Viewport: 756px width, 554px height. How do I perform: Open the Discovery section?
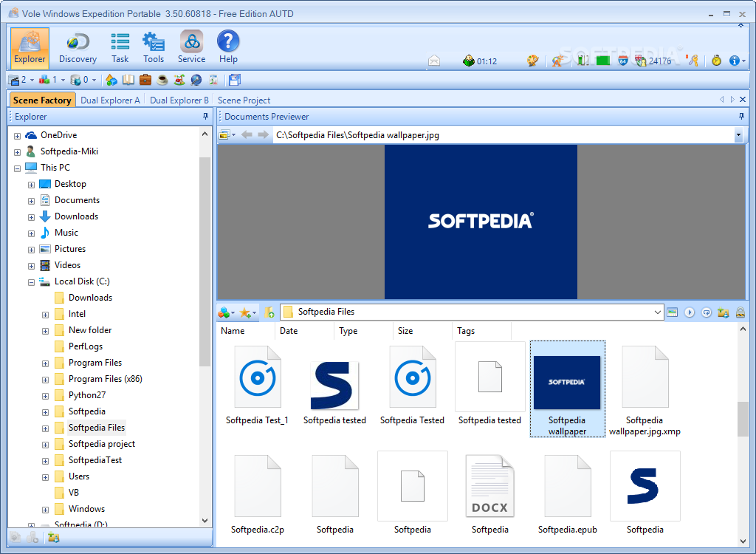78,47
